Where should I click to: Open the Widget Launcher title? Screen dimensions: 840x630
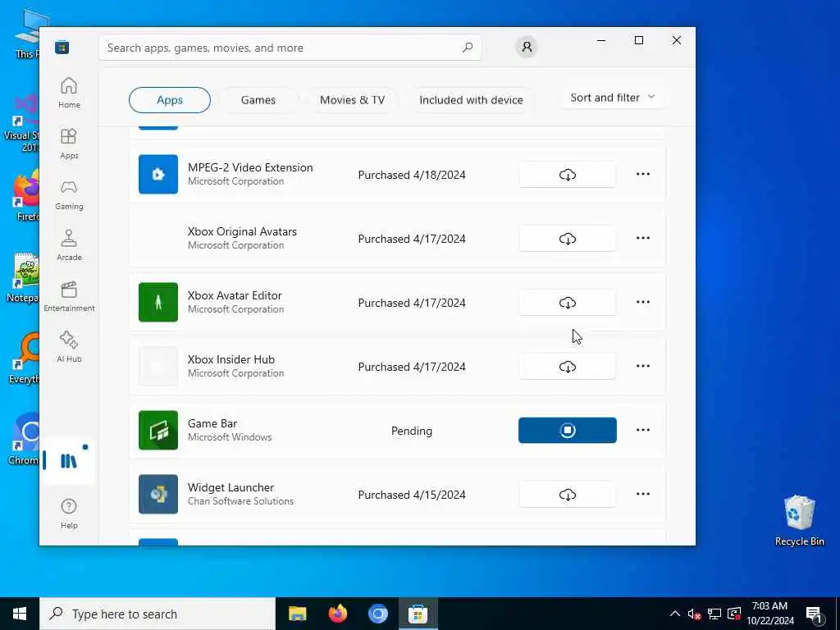click(231, 487)
